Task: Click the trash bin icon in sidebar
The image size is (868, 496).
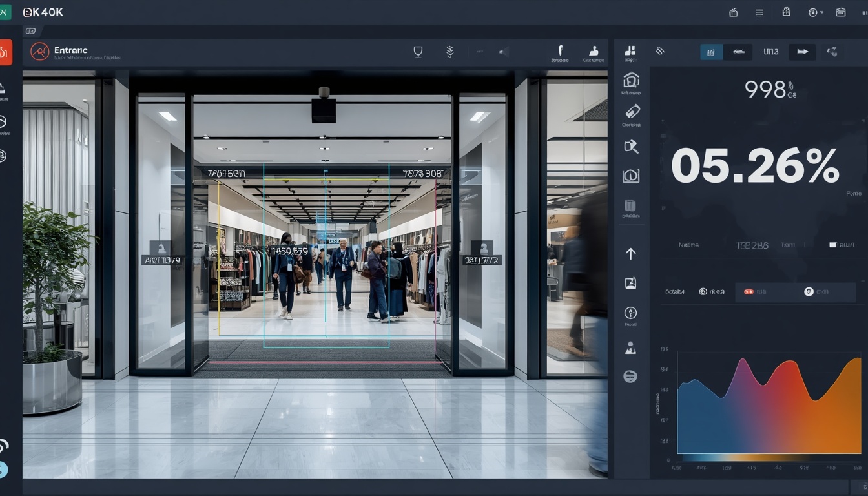Action: click(631, 206)
